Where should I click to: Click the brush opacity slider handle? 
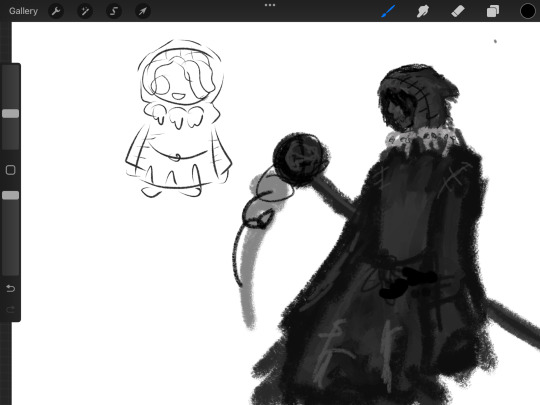(10, 196)
